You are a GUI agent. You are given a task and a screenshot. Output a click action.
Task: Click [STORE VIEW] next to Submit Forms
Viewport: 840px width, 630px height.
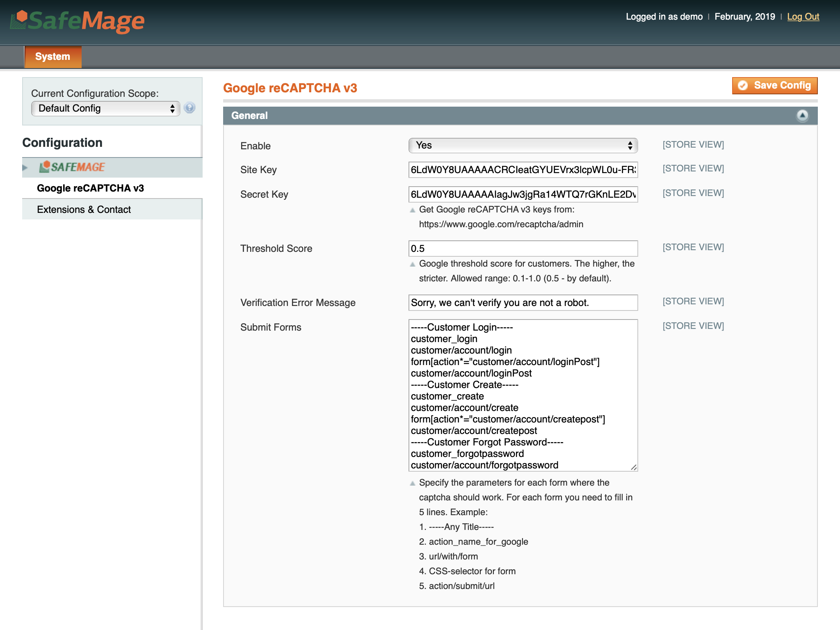point(693,326)
